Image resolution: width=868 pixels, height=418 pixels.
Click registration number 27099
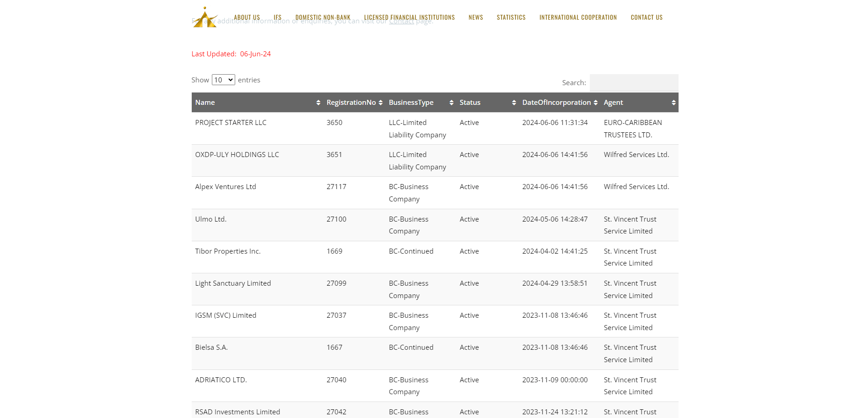coord(336,283)
